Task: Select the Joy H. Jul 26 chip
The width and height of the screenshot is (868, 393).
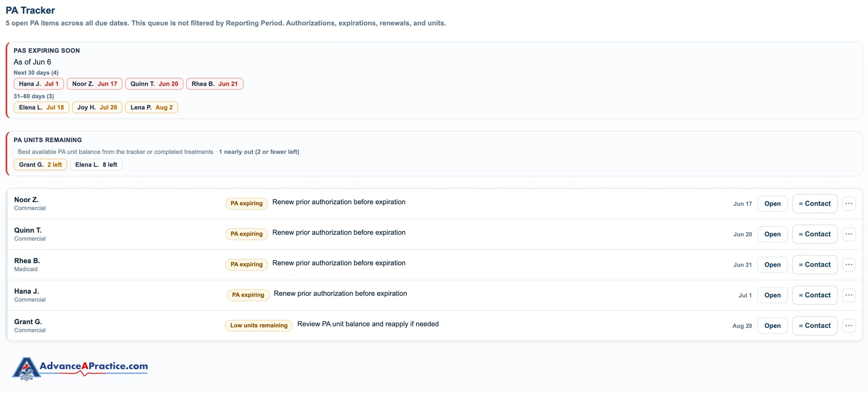Action: (97, 107)
